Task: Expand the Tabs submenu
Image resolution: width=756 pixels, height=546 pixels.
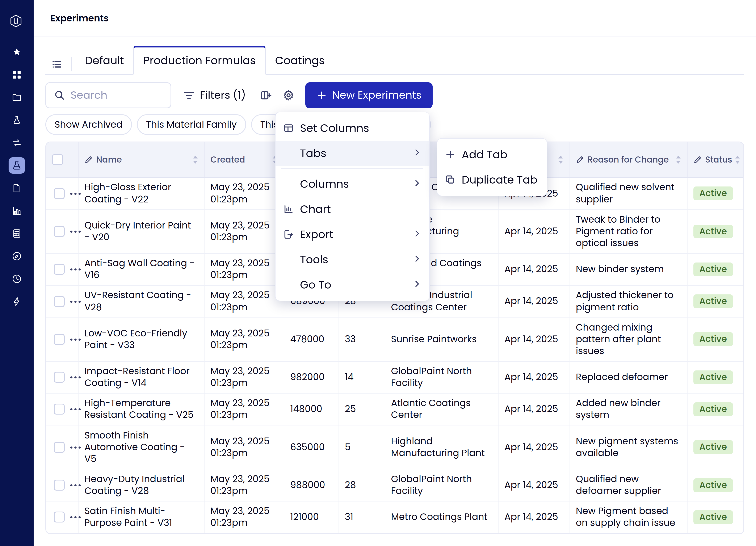Action: [352, 153]
